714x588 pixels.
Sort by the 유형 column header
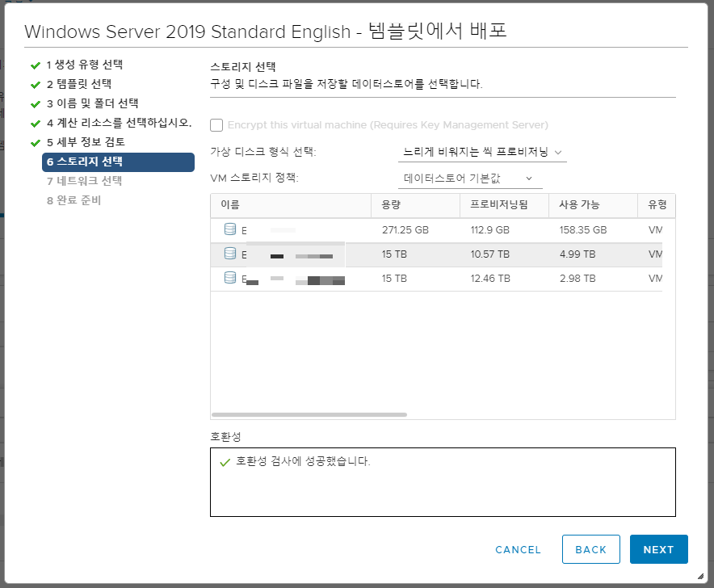(657, 205)
